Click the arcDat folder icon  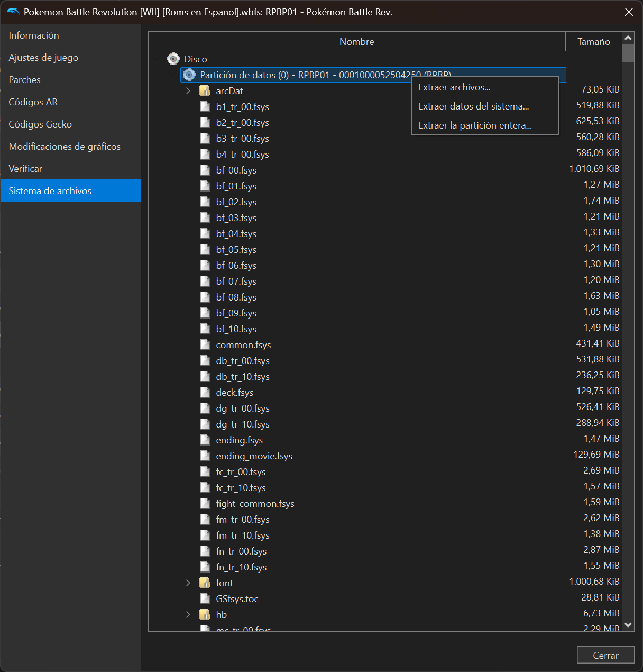tap(205, 90)
